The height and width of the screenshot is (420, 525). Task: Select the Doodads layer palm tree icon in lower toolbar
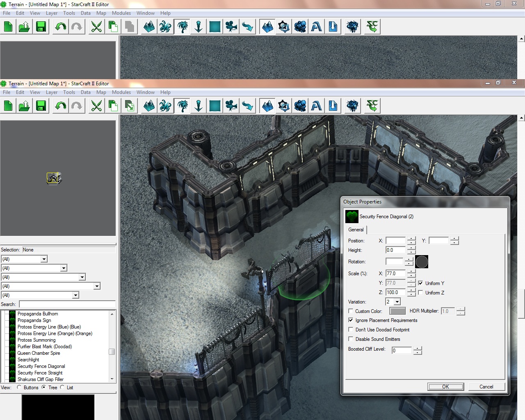[x=182, y=106]
